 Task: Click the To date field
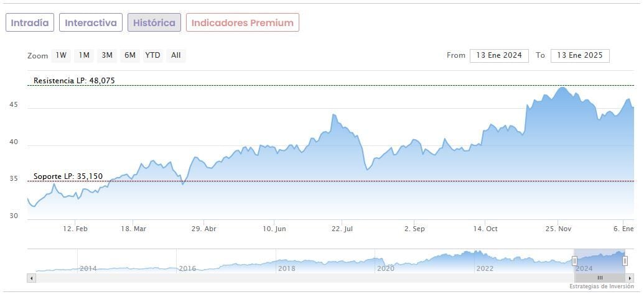pyautogui.click(x=580, y=55)
